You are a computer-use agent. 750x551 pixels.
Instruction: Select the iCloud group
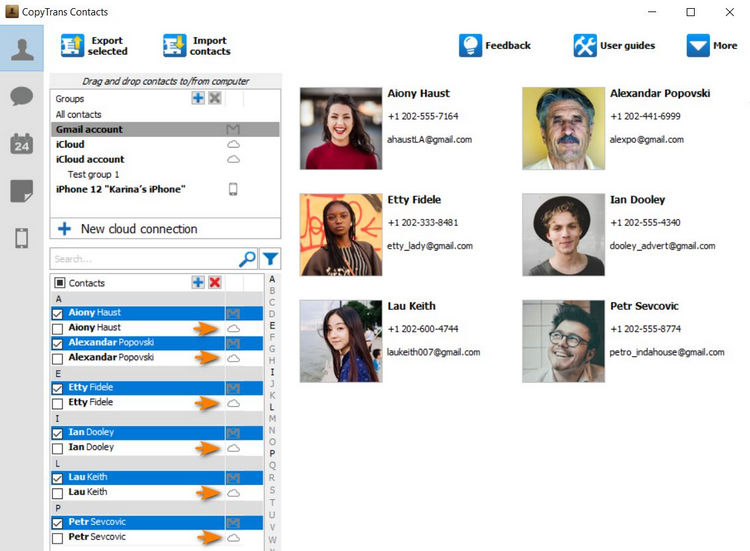click(165, 144)
